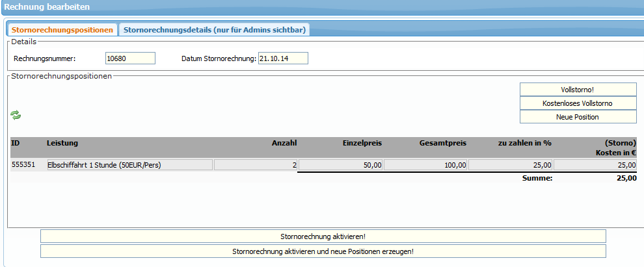Click the green refresh arrows icon
The height and width of the screenshot is (267, 644).
tap(16, 115)
